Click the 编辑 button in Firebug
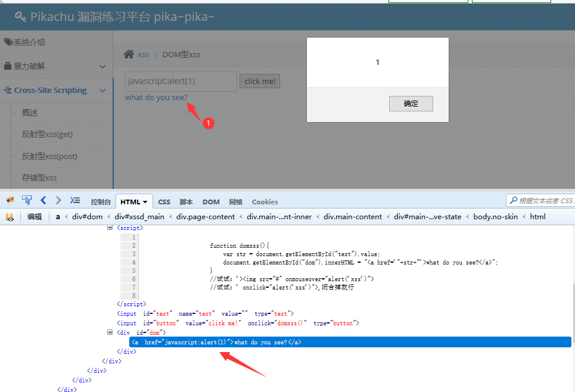Viewport: 575px width, 392px height. (35, 217)
